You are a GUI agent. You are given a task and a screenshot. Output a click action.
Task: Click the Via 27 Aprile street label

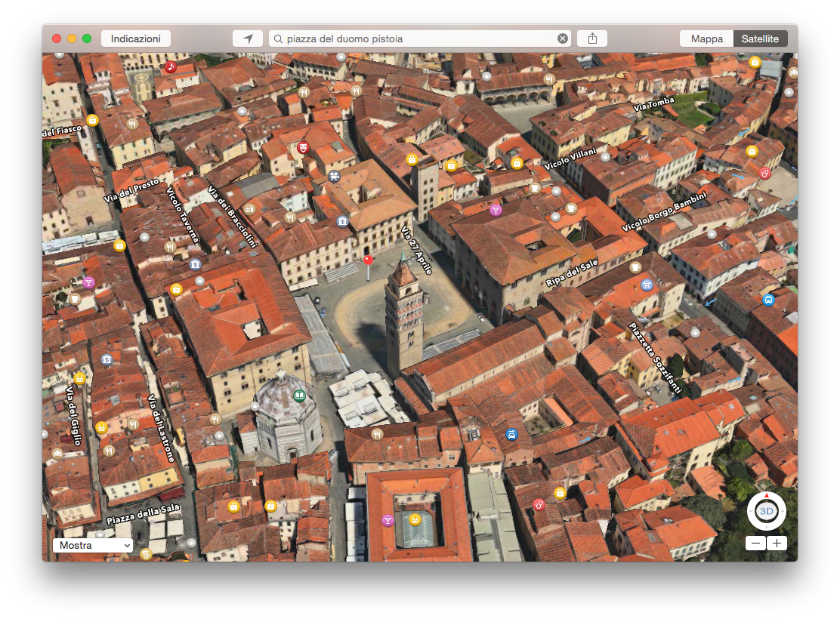coord(416,250)
